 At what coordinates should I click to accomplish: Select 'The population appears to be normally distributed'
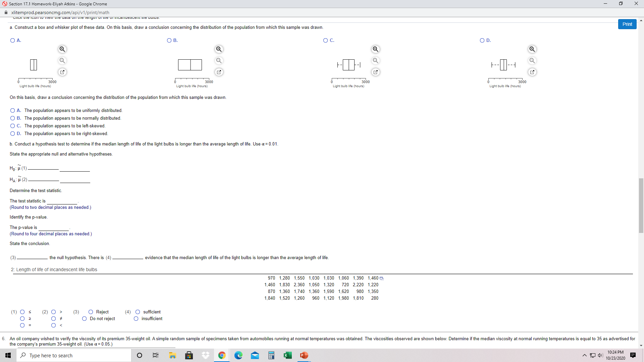click(12, 118)
